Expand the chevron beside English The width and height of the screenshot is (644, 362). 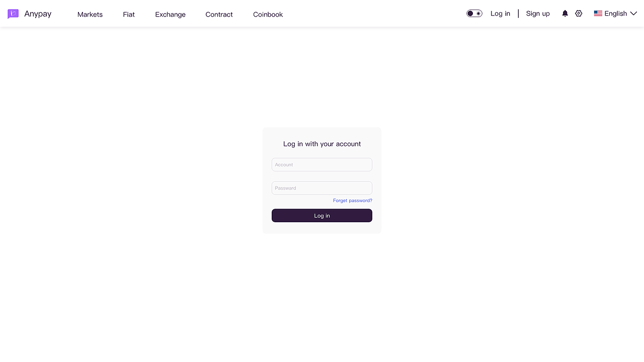tap(633, 14)
